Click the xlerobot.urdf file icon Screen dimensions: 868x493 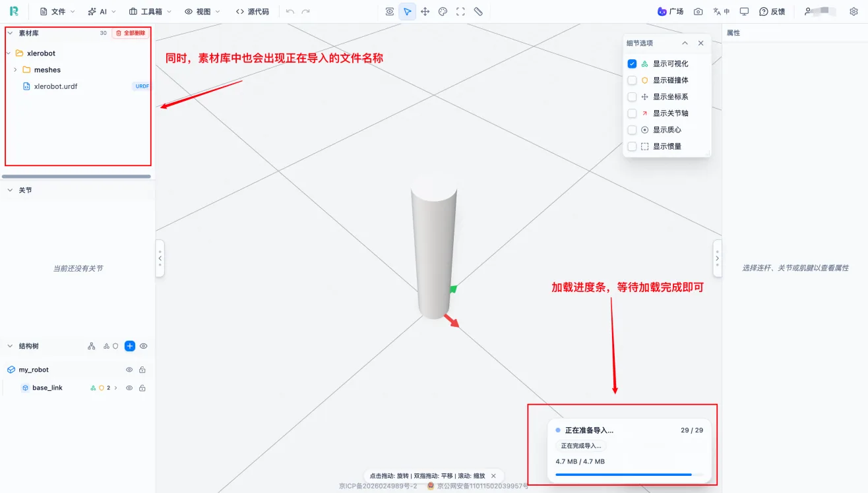pyautogui.click(x=26, y=86)
